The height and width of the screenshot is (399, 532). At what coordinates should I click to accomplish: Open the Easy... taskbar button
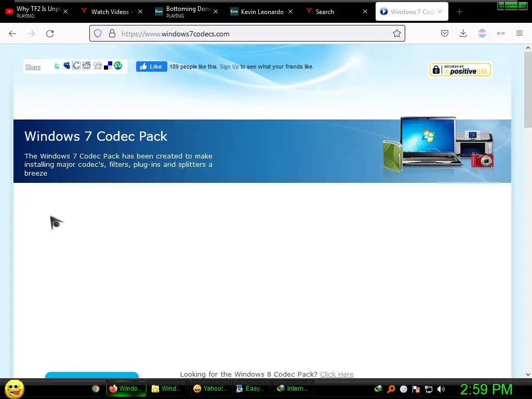click(250, 389)
